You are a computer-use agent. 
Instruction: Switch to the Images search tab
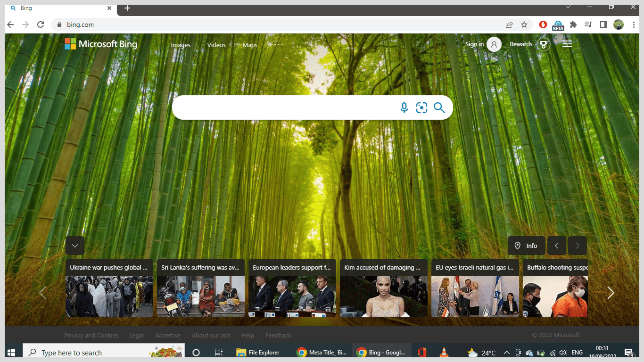coord(181,45)
